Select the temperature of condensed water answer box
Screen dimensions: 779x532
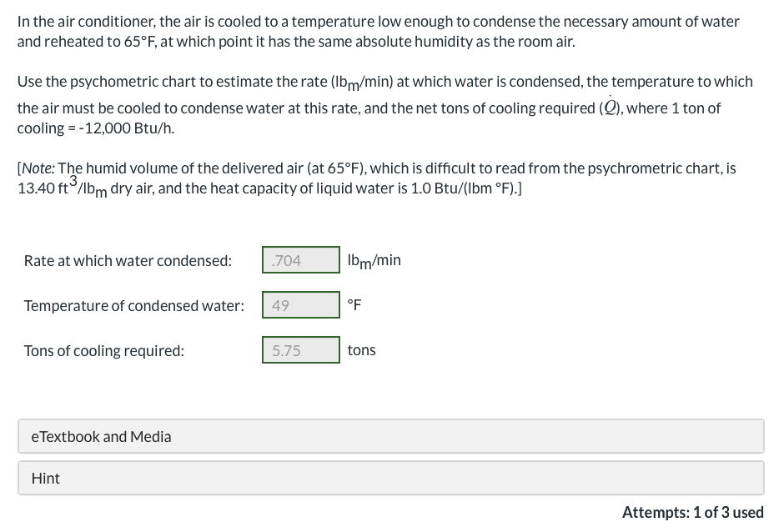300,304
